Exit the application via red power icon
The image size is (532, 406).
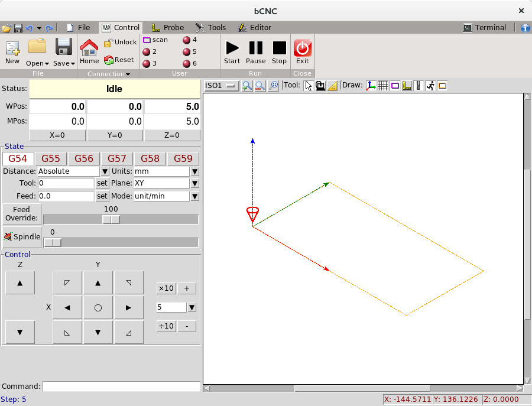302,51
